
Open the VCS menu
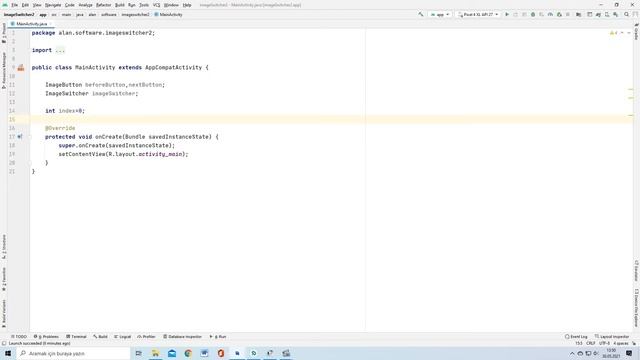pyautogui.click(x=156, y=5)
